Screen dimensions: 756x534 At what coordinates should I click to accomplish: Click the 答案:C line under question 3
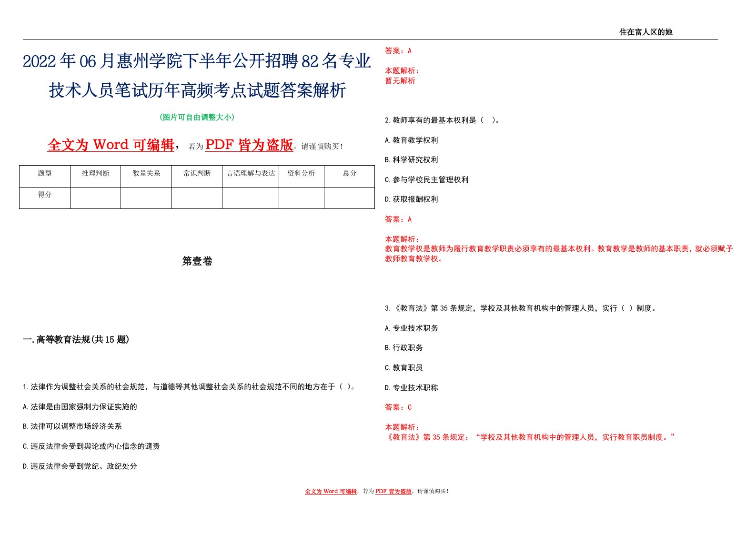pos(398,407)
